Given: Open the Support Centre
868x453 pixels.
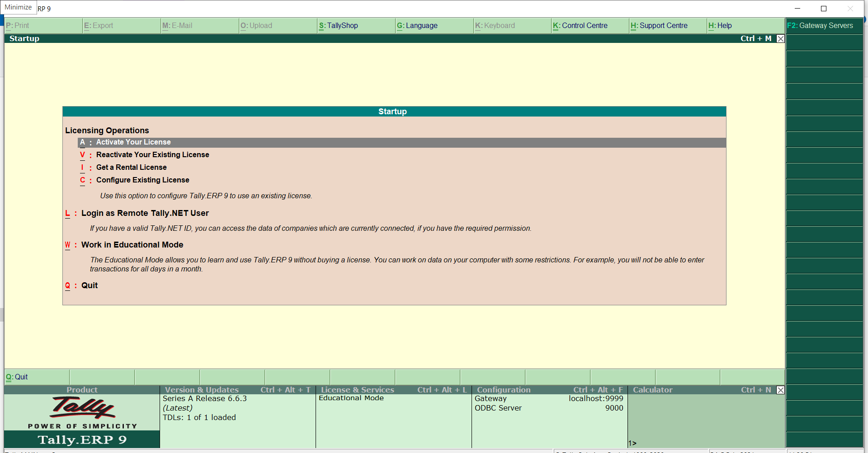Looking at the screenshot, I should click(x=668, y=26).
